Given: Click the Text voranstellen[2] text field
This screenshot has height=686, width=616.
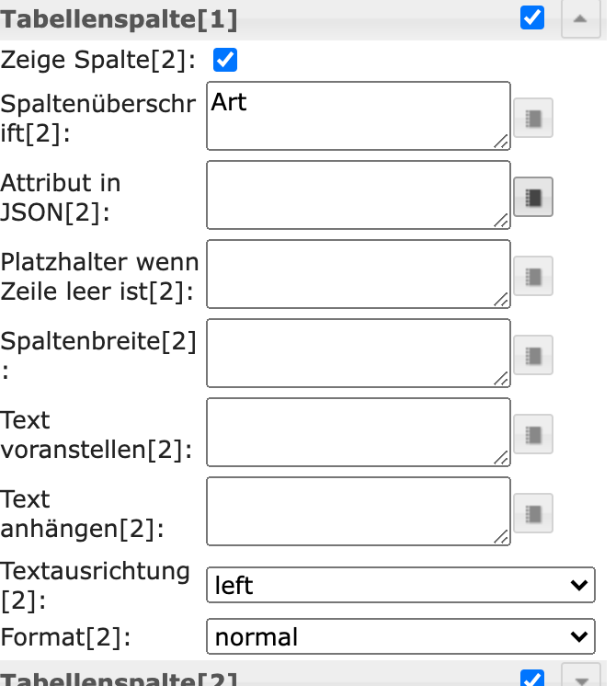Looking at the screenshot, I should pos(358,432).
